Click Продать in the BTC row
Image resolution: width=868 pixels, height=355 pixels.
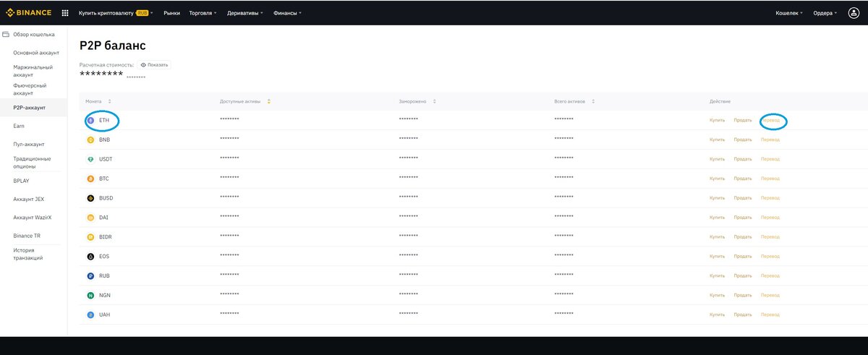(x=743, y=179)
